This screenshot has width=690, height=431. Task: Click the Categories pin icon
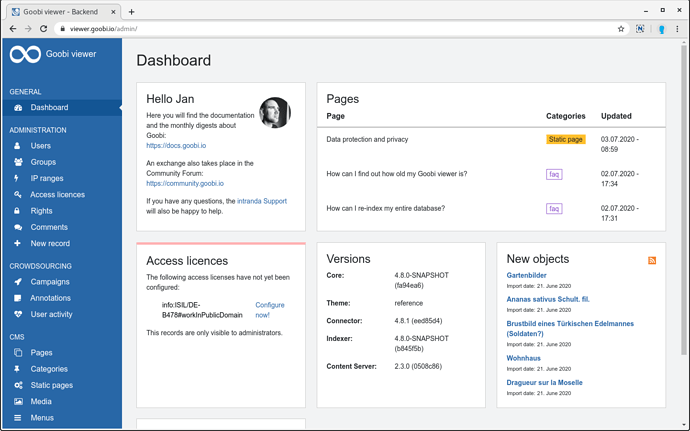pyautogui.click(x=17, y=369)
